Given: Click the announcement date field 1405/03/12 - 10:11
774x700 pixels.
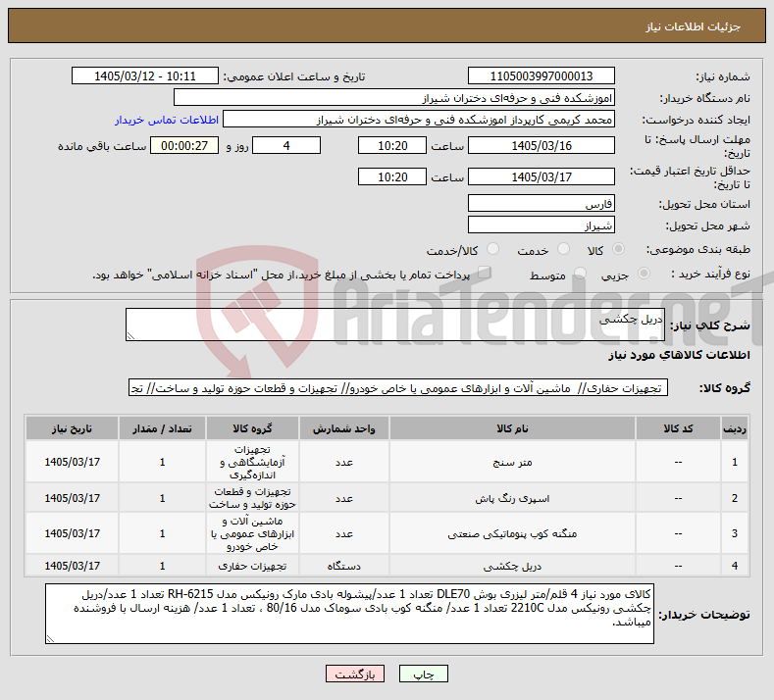Looking at the screenshot, I should click(145, 75).
